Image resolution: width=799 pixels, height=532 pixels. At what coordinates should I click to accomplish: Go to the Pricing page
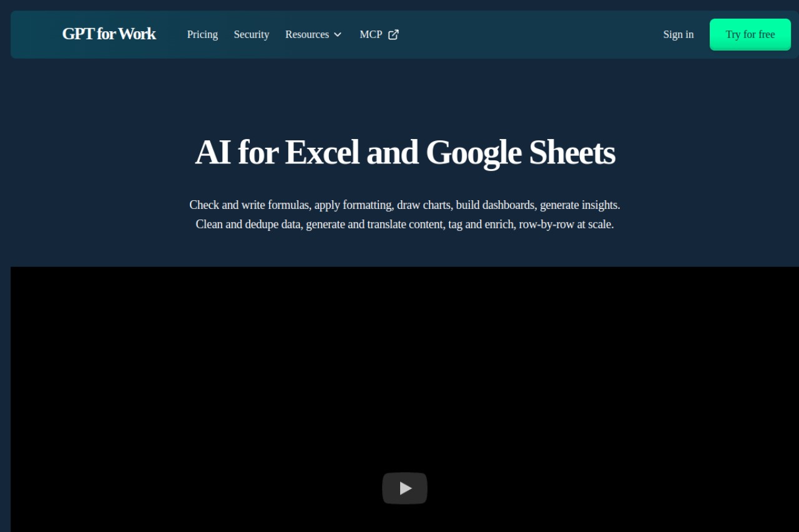(202, 35)
